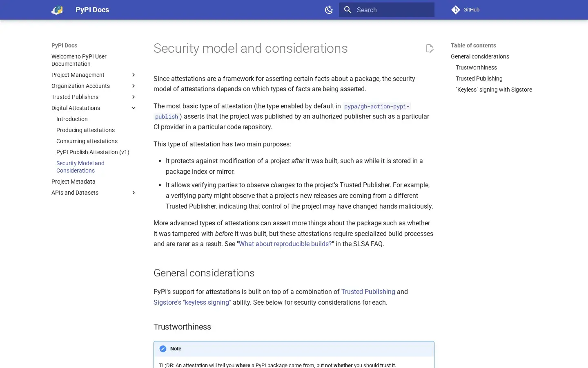
Task: Click the PyPI Docs sidebar title
Action: click(65, 45)
